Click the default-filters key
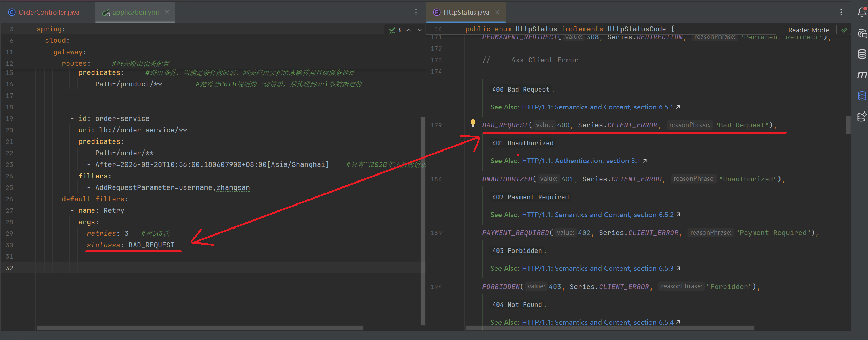The image size is (868, 340). pos(93,199)
